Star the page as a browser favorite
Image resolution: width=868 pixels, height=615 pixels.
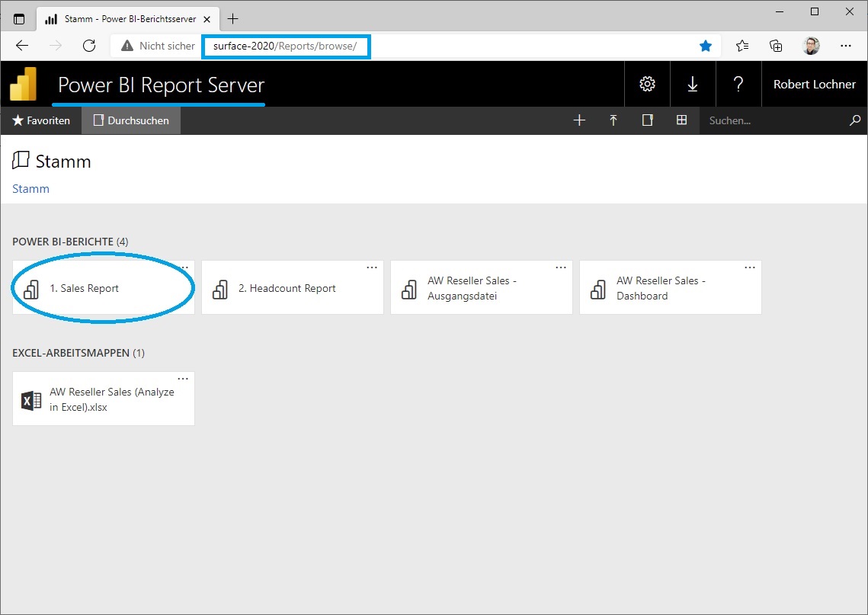point(705,46)
